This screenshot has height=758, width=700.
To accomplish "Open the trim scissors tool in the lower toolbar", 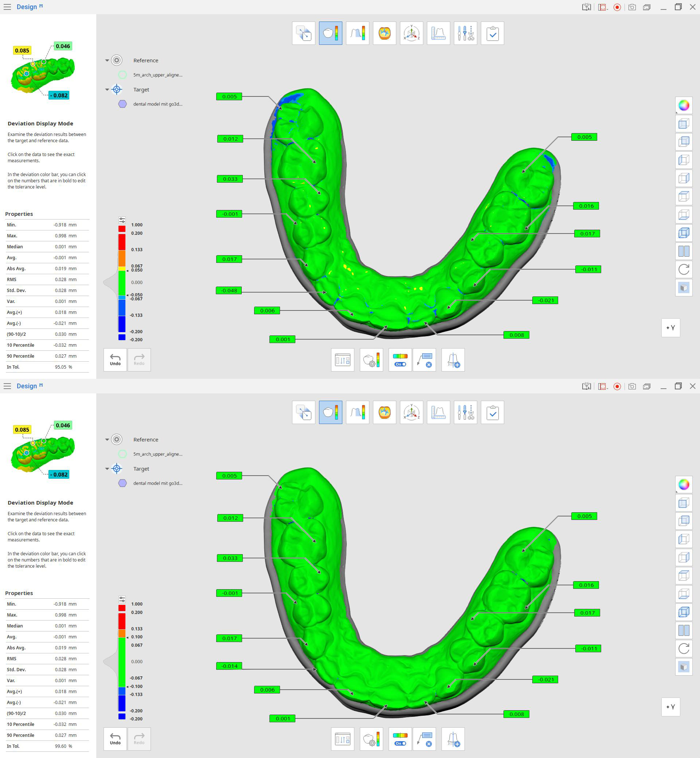I will point(465,412).
